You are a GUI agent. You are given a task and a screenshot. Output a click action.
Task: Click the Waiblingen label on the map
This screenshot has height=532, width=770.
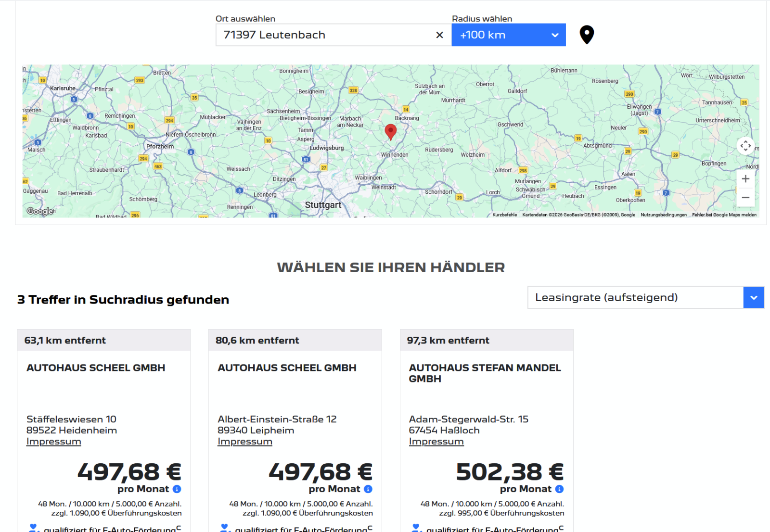pos(369,178)
